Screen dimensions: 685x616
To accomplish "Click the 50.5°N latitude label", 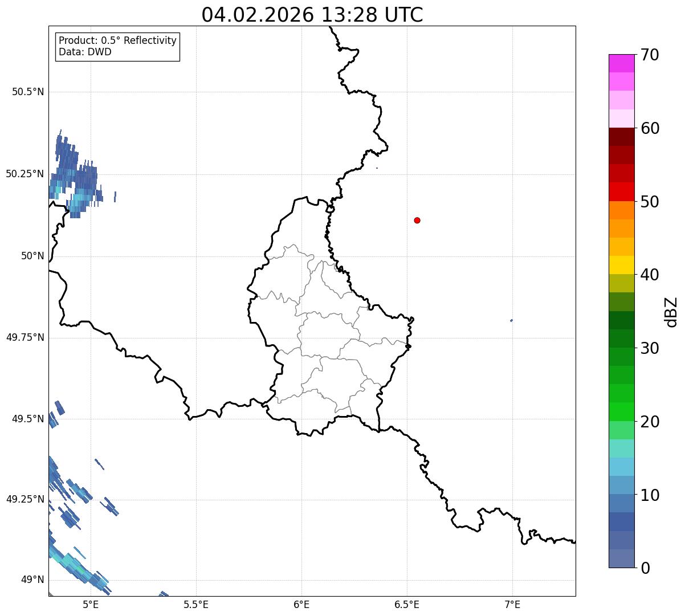I will pos(28,92).
